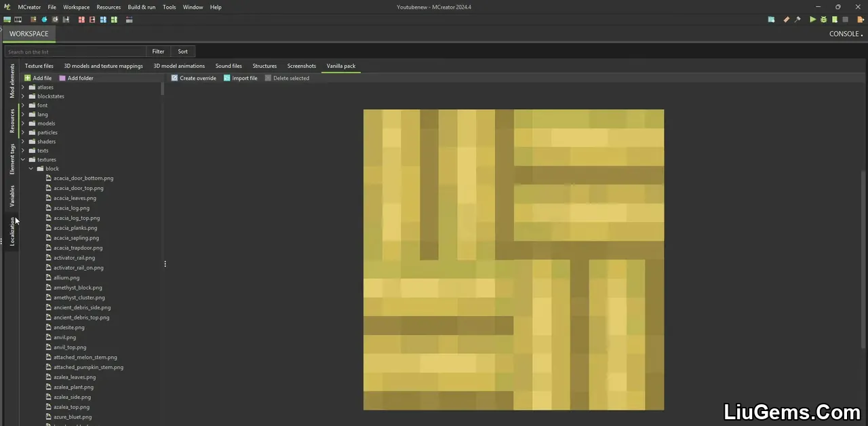Click the Sort button
Screen dimensions: 868x426
click(x=183, y=52)
